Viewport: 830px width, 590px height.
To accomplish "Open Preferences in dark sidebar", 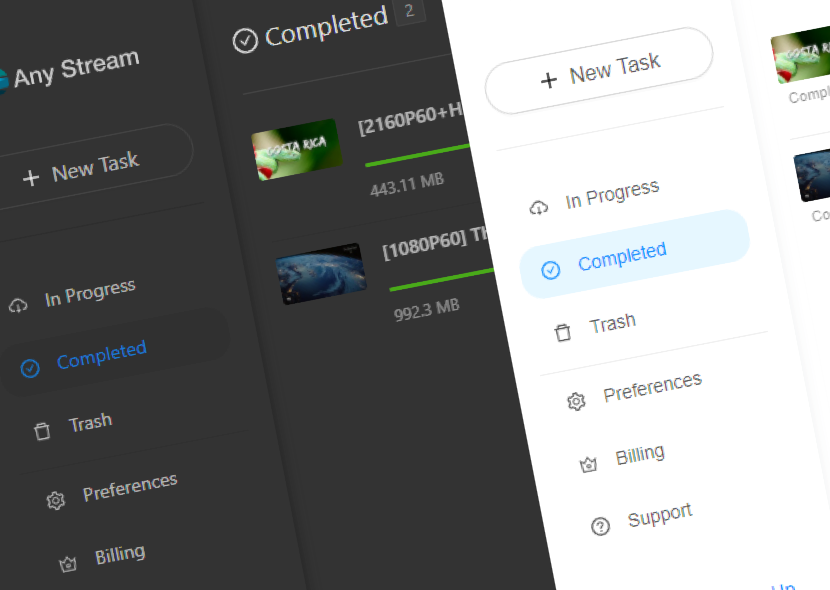I will point(130,486).
